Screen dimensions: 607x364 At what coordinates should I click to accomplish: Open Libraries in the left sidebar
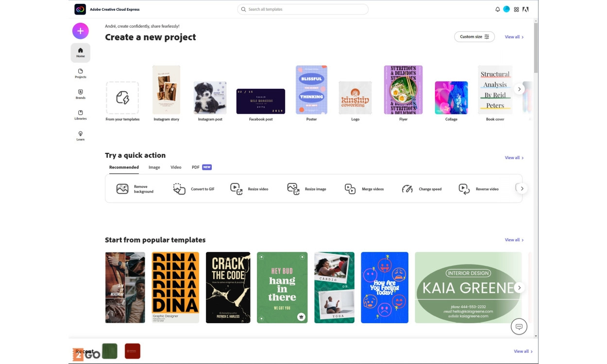[x=80, y=115]
